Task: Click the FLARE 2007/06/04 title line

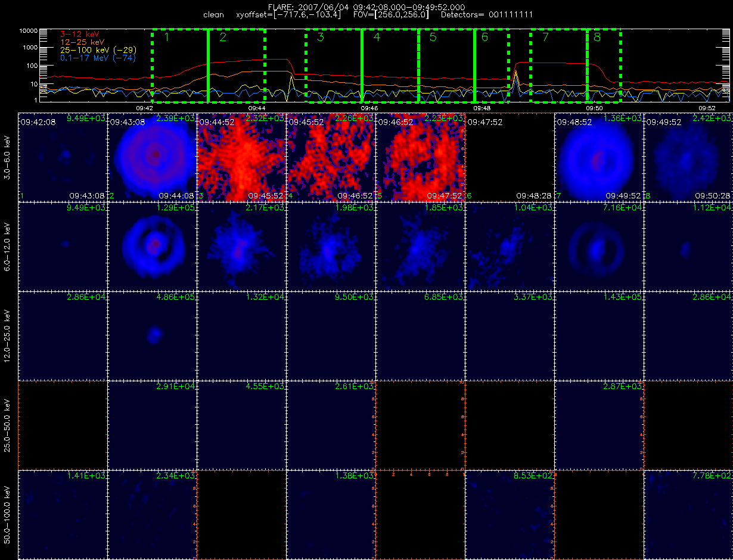Action: [366, 6]
